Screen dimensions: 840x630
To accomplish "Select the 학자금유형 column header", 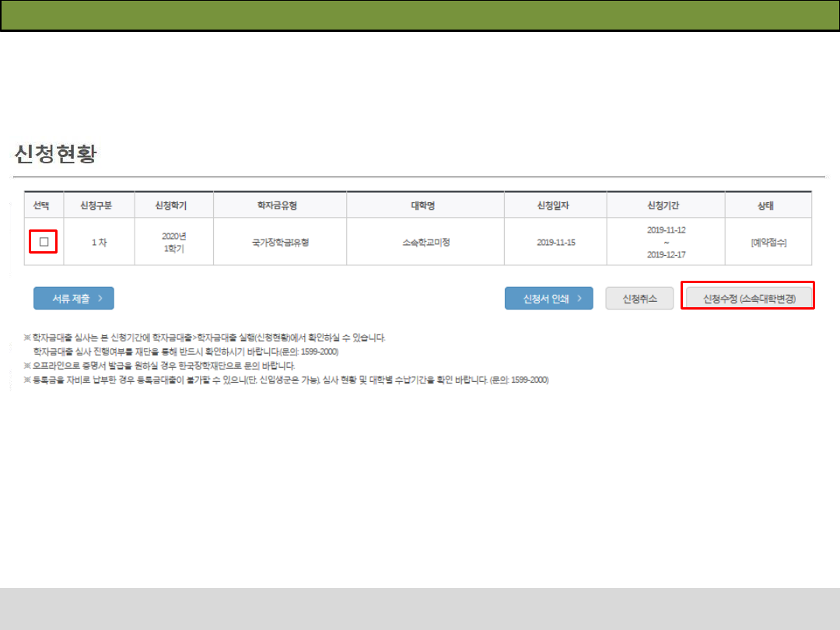I will click(280, 205).
